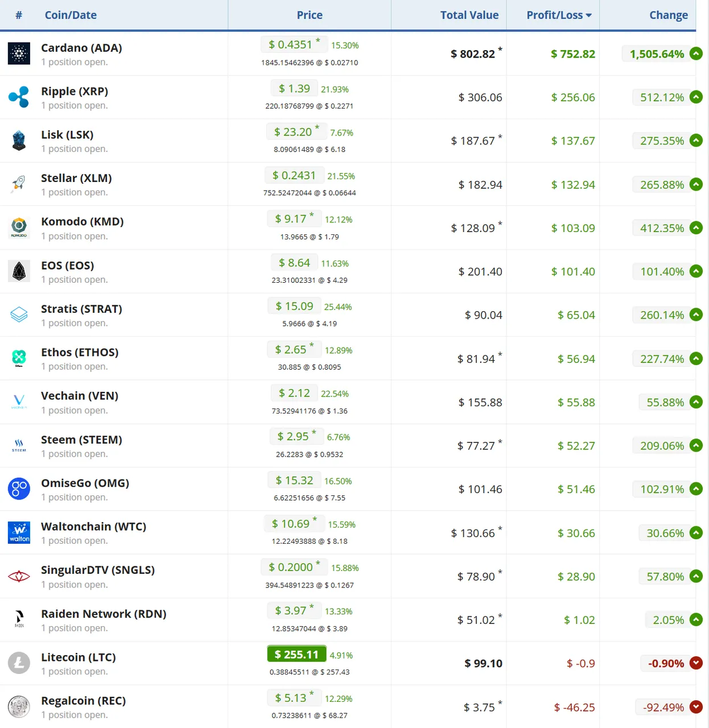Viewport: 709px width, 728px height.
Task: Click the $ 802.82 total value
Action: [x=473, y=54]
